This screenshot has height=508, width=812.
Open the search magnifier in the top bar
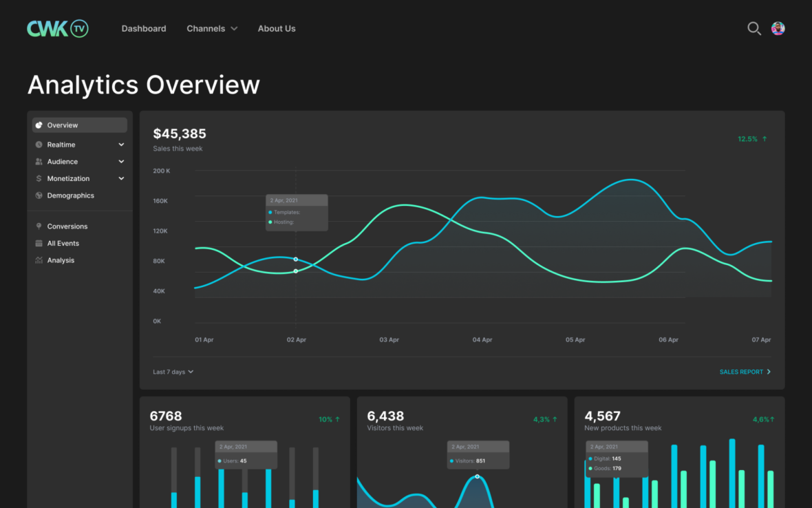(754, 28)
